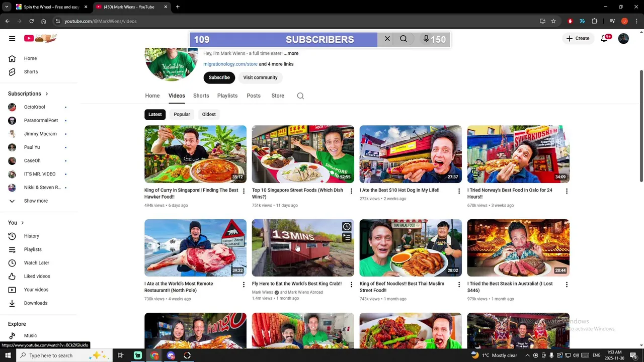Image resolution: width=644 pixels, height=362 pixels.
Task: Open the YouTube hamburger guide menu
Action: [x=12, y=38]
